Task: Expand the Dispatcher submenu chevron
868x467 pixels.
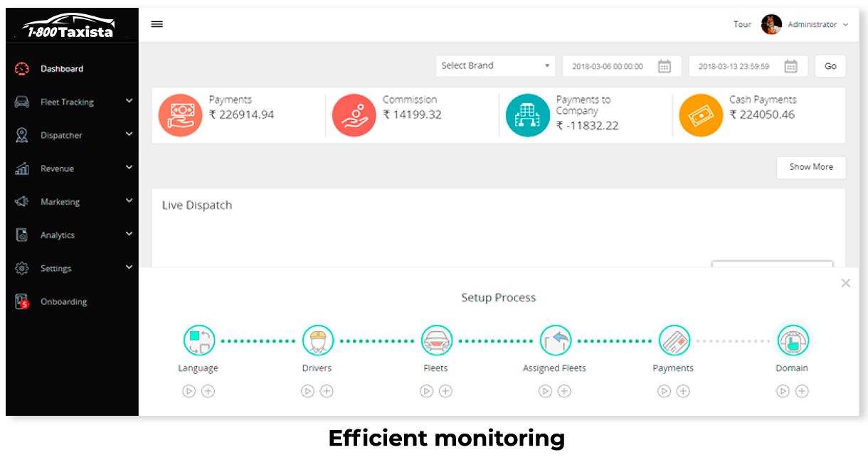Action: 129,134
